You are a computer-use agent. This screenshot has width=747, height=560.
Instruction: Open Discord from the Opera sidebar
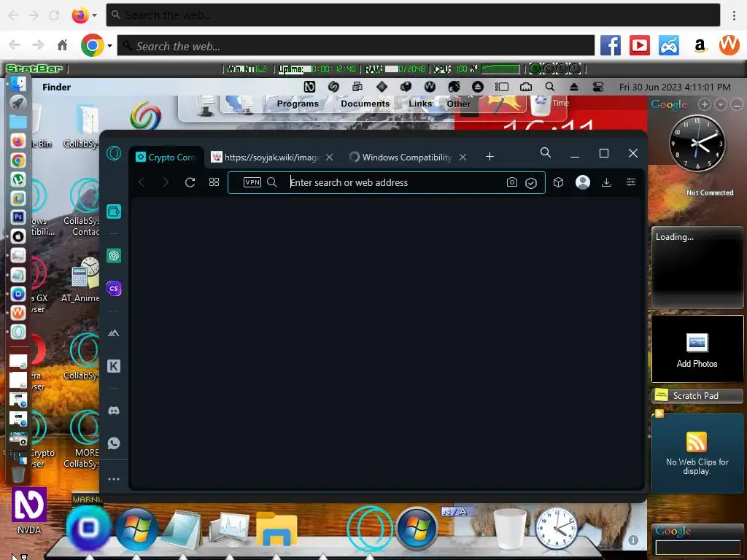[113, 411]
